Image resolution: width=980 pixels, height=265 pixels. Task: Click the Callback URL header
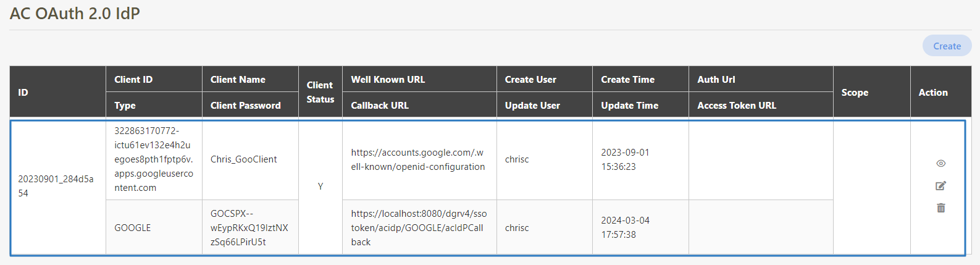[x=380, y=106]
